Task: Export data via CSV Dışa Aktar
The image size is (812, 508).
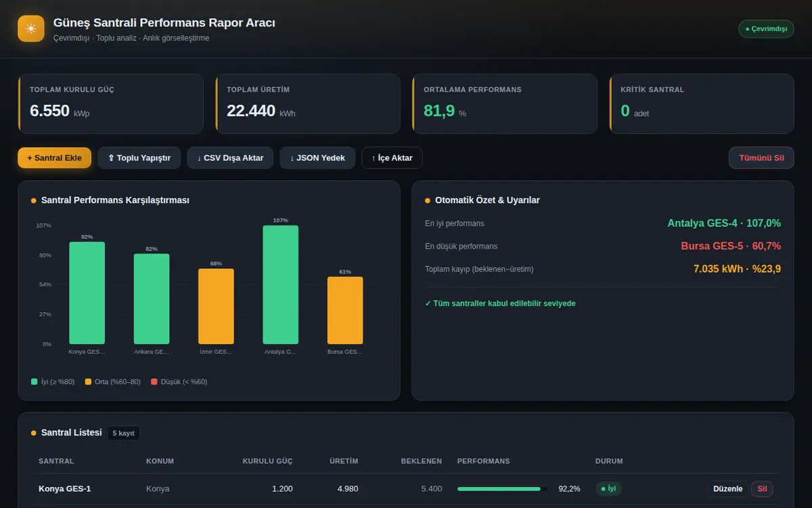Action: pos(230,158)
